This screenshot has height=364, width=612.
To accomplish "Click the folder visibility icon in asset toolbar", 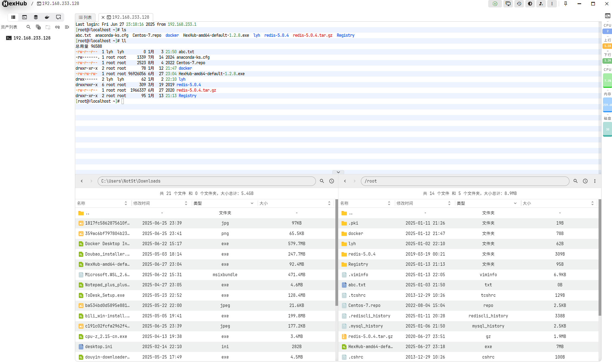I will 48,27.
